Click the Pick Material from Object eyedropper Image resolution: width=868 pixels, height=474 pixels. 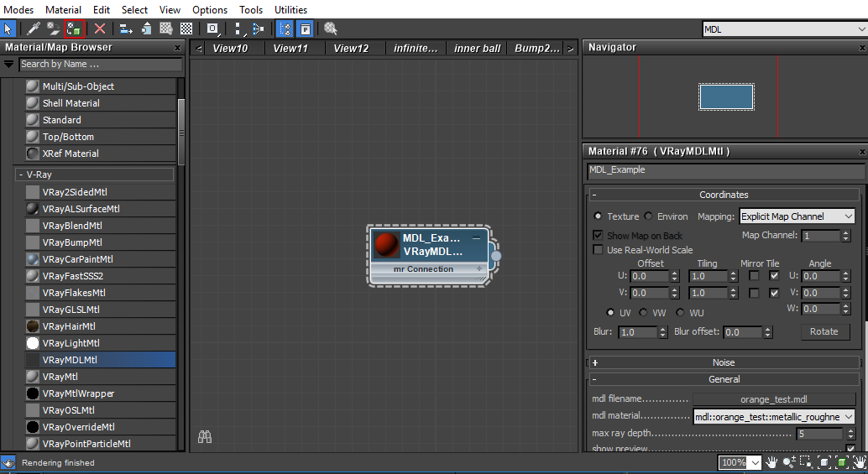(x=32, y=29)
